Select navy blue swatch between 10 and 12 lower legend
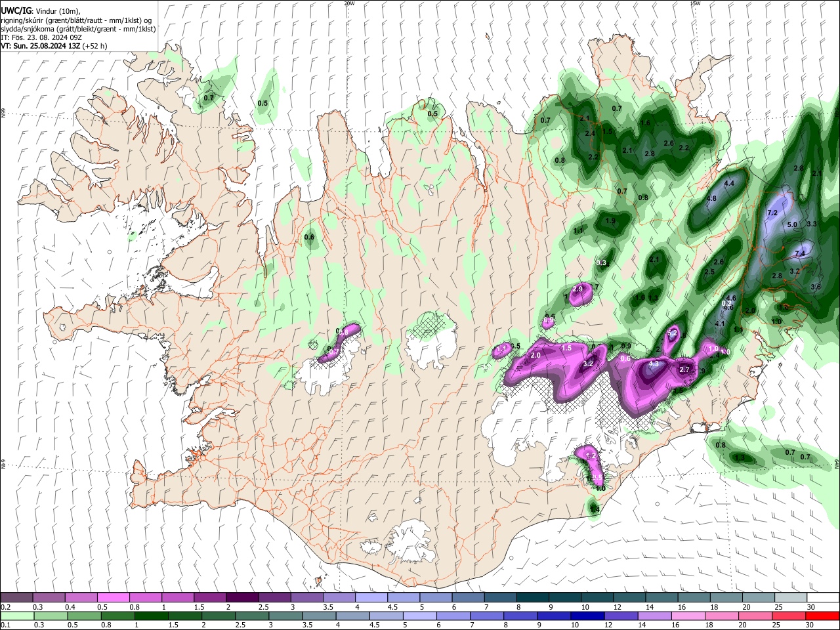This screenshot has height=630, width=840. click(x=587, y=616)
